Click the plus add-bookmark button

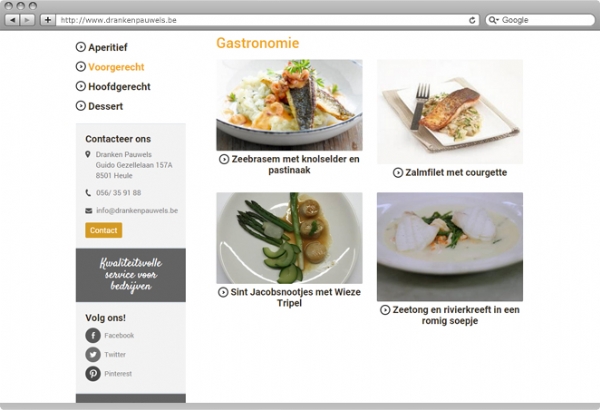coord(48,20)
